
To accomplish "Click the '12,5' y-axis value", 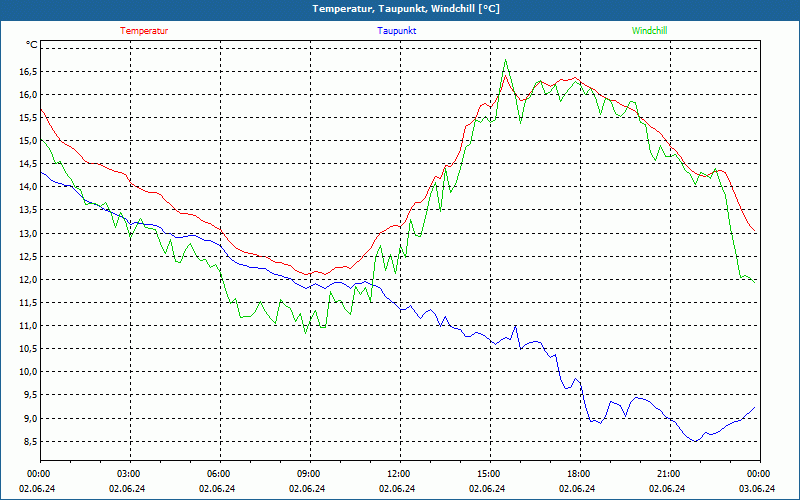I will click(28, 256).
